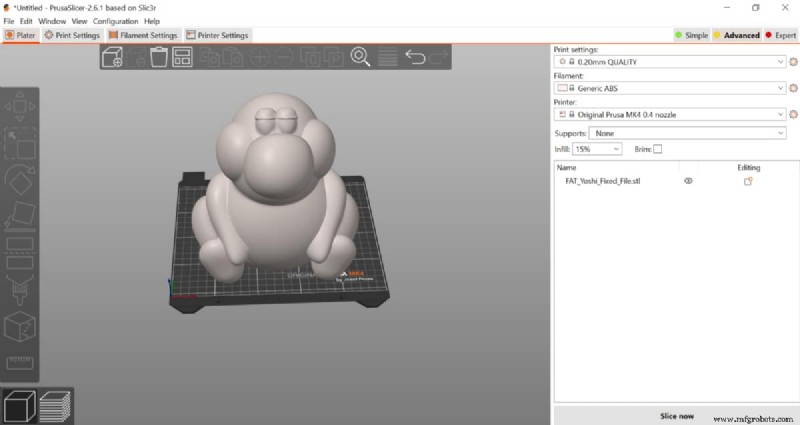Open the Configuration menu
This screenshot has width=800, height=425.
click(x=115, y=21)
